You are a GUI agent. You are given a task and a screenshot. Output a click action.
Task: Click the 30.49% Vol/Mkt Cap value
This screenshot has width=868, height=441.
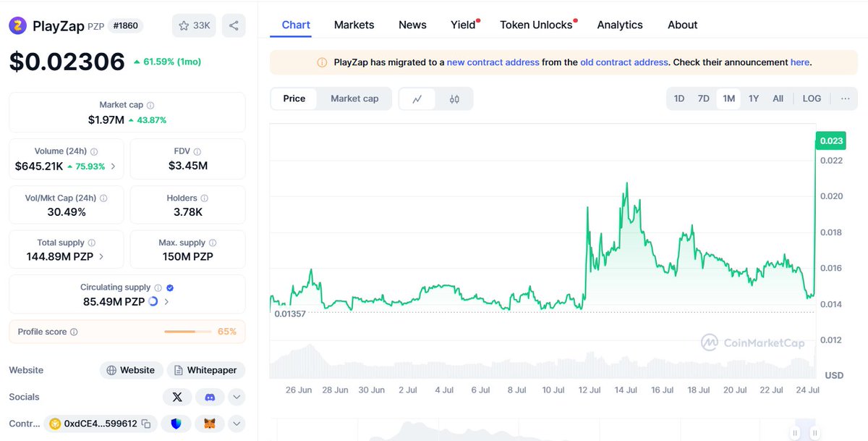tap(67, 212)
